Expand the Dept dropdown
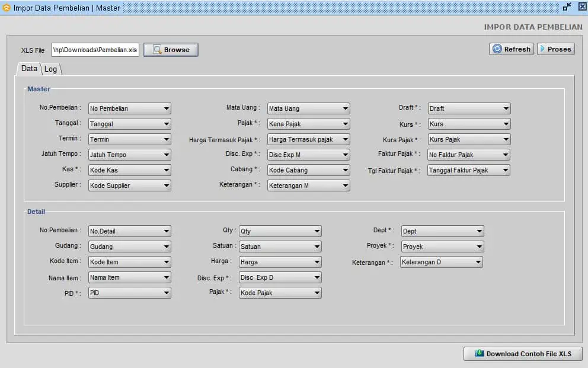The height and width of the screenshot is (368, 588). tap(443, 231)
